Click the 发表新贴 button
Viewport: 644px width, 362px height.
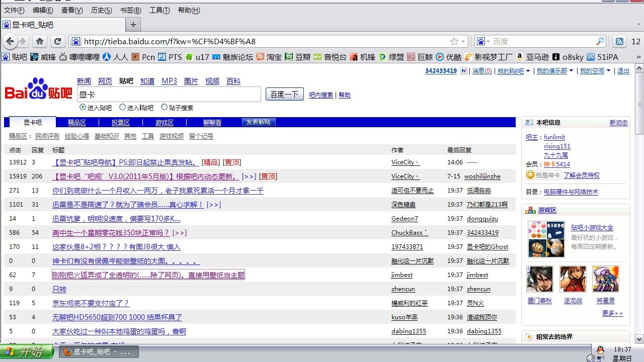tap(259, 122)
